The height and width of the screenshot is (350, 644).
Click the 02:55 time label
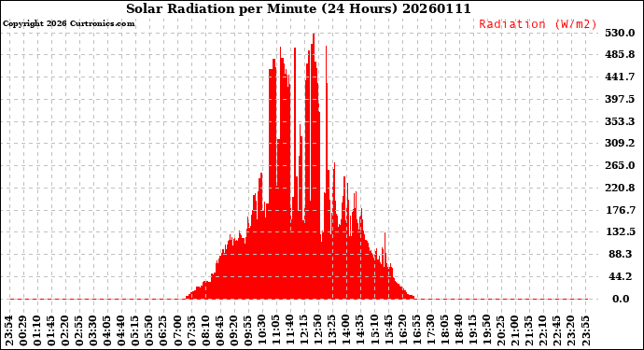click(78, 331)
